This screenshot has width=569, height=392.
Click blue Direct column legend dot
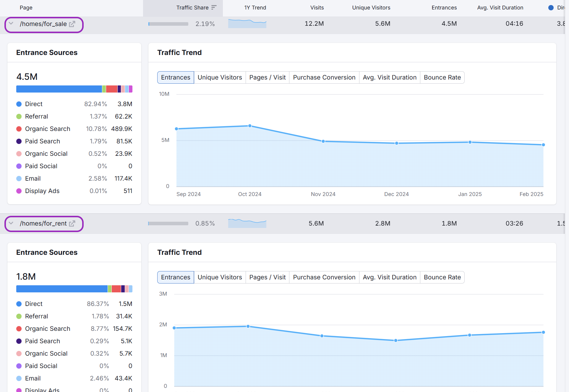(551, 8)
